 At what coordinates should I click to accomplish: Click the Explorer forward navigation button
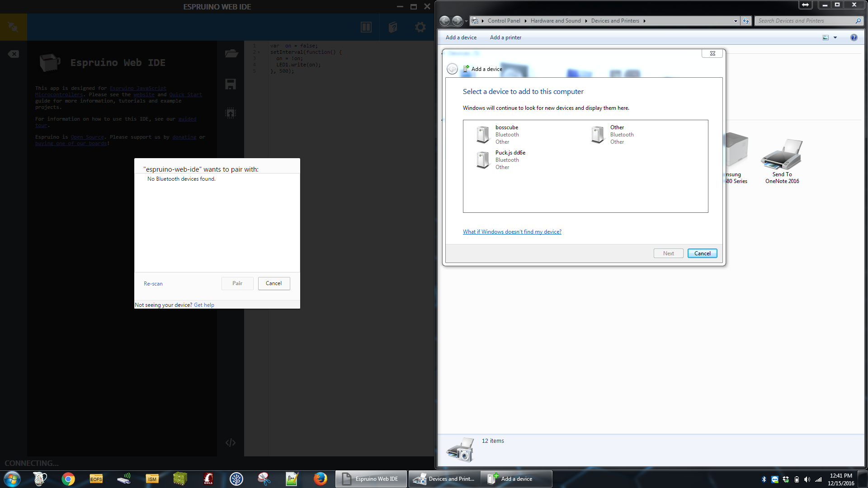[458, 21]
